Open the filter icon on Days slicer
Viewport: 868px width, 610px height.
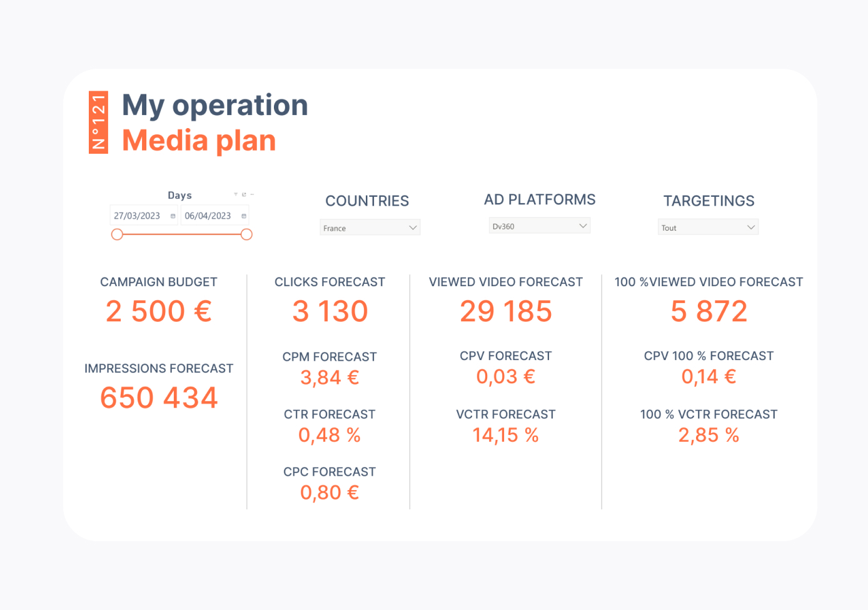tap(236, 194)
